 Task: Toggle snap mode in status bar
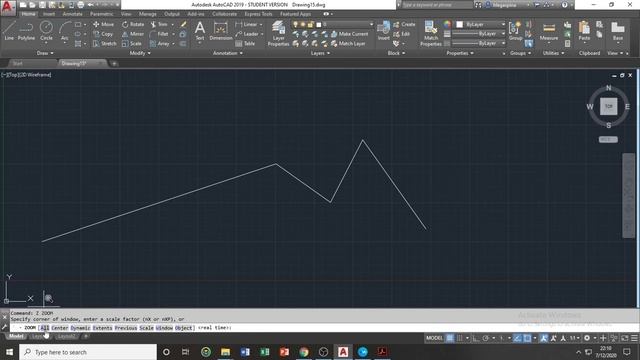tap(460, 338)
